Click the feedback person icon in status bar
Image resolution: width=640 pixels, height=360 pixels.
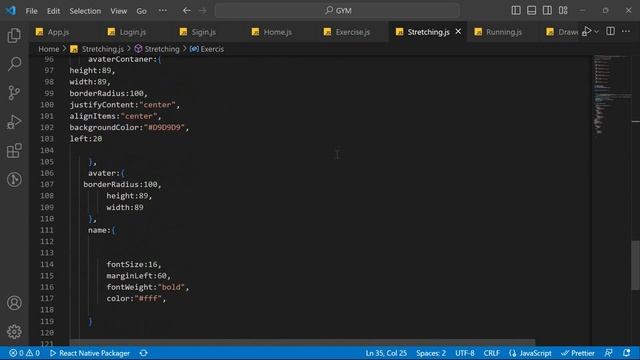[609, 353]
